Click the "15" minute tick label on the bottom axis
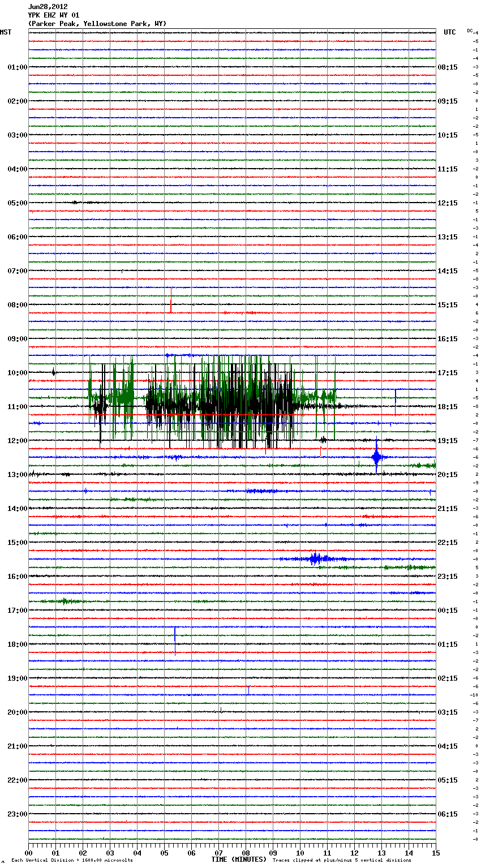 tap(436, 853)
